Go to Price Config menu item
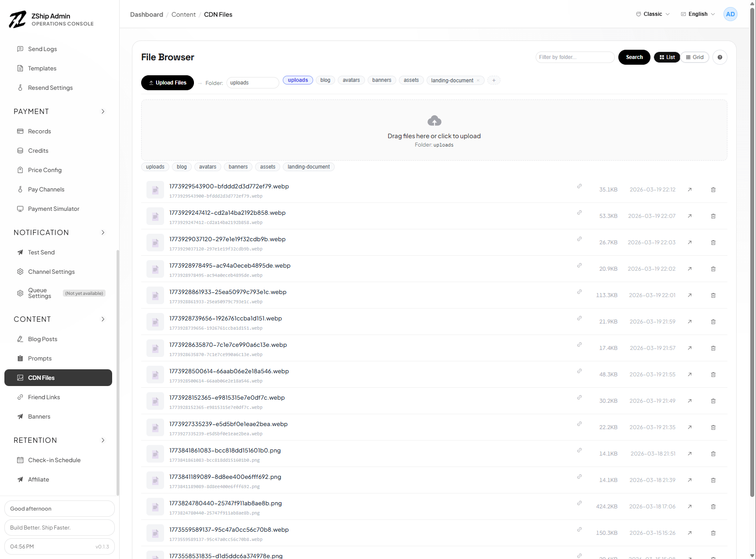The width and height of the screenshot is (756, 559). 45,170
